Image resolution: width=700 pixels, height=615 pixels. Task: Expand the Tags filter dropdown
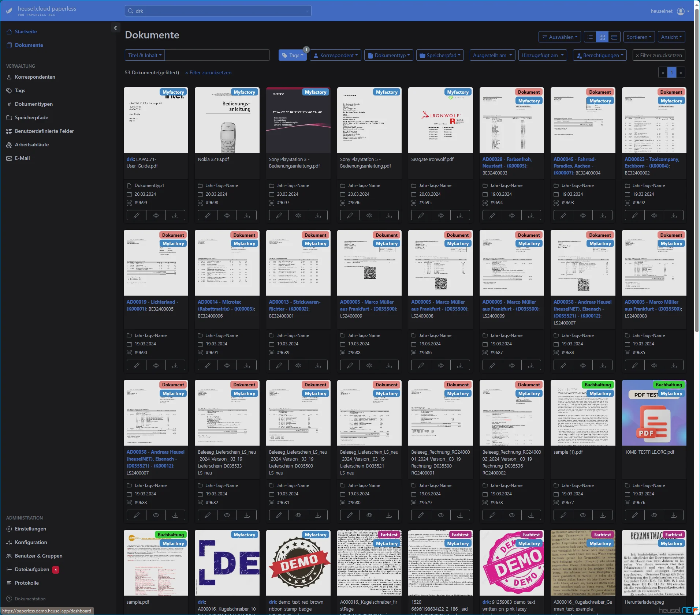click(293, 55)
